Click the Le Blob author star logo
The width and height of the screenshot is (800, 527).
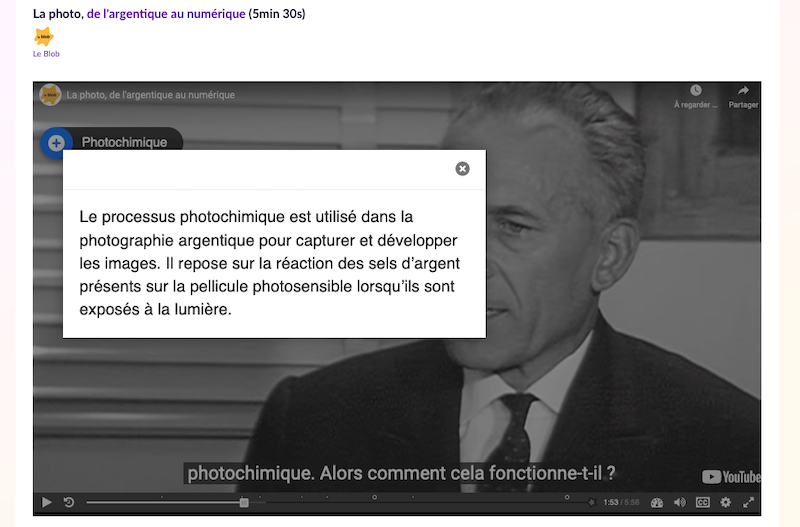pyautogui.click(x=44, y=37)
